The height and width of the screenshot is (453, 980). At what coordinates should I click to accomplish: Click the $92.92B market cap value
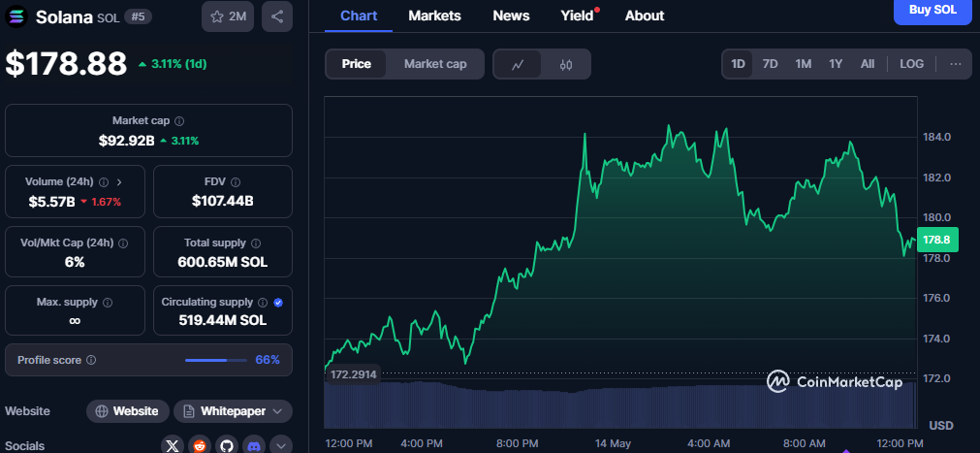126,141
